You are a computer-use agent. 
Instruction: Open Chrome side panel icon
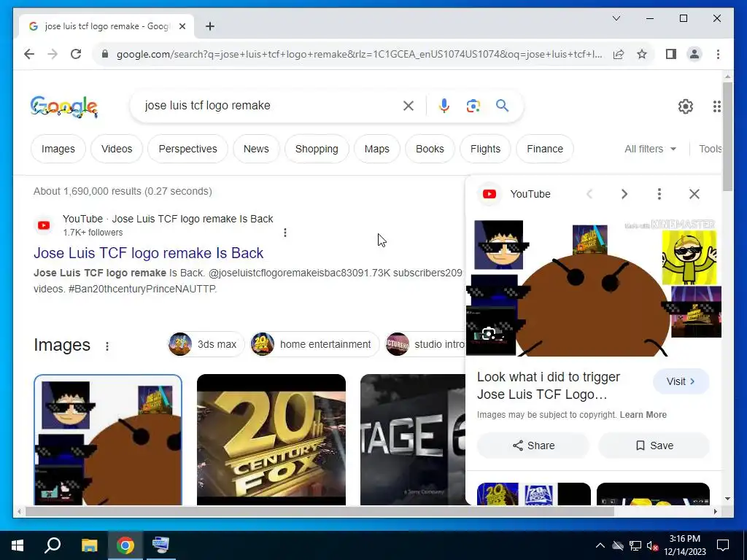[x=671, y=54]
